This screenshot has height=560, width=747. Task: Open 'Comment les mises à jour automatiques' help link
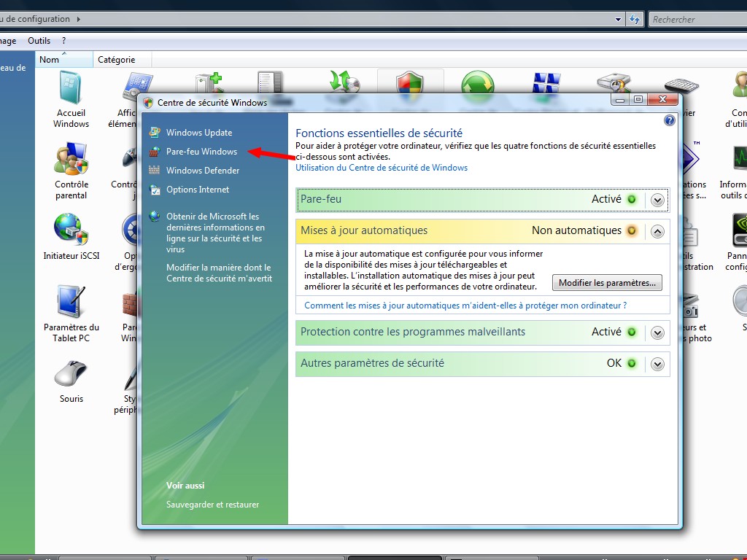pyautogui.click(x=465, y=306)
